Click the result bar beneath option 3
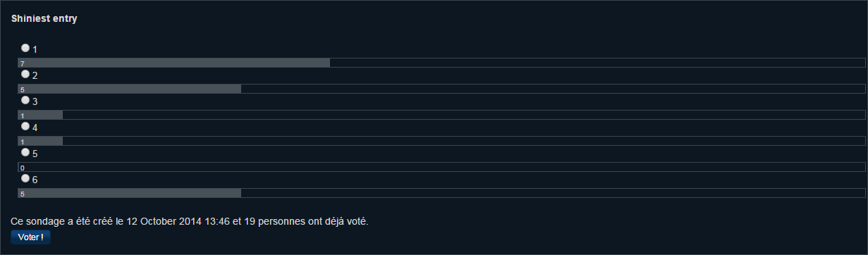The image size is (868, 255). pyautogui.click(x=441, y=115)
